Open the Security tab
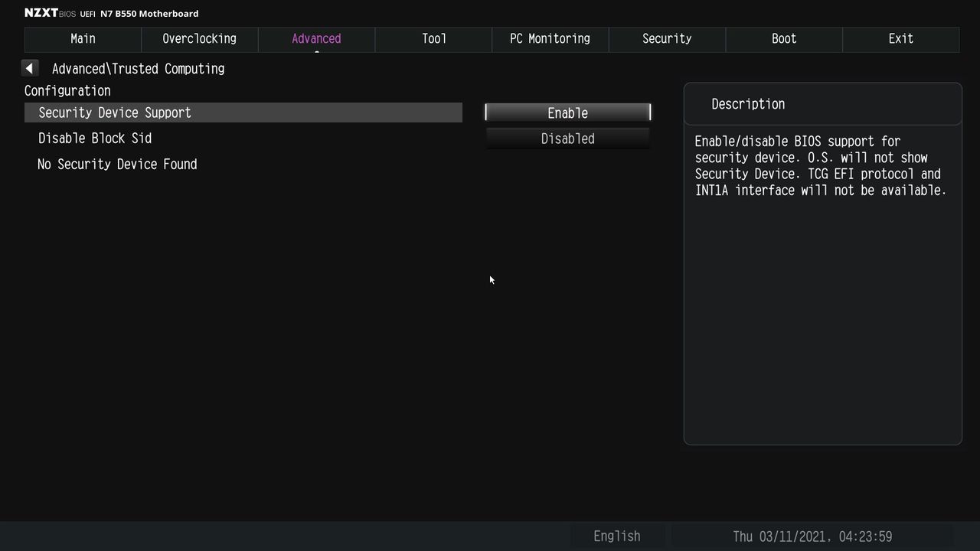 click(x=667, y=39)
